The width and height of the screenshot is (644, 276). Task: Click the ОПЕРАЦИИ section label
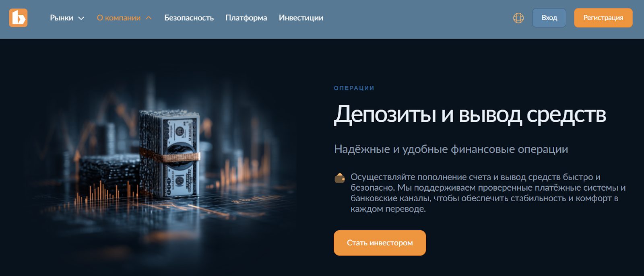(354, 88)
